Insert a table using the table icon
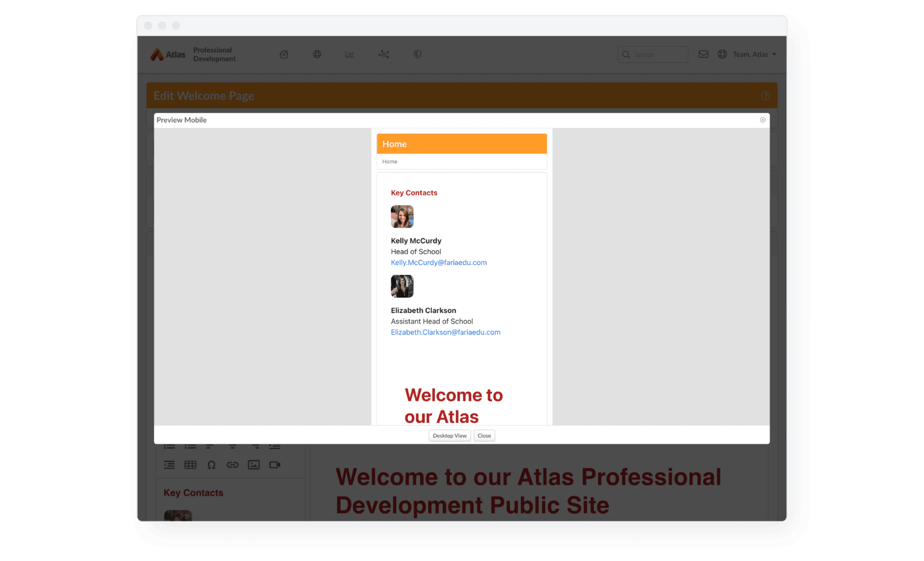 (190, 465)
